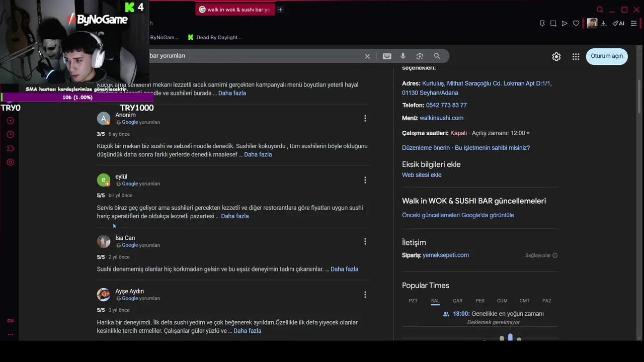
Task: Open the on-screen keyboard icon
Action: coord(387,56)
